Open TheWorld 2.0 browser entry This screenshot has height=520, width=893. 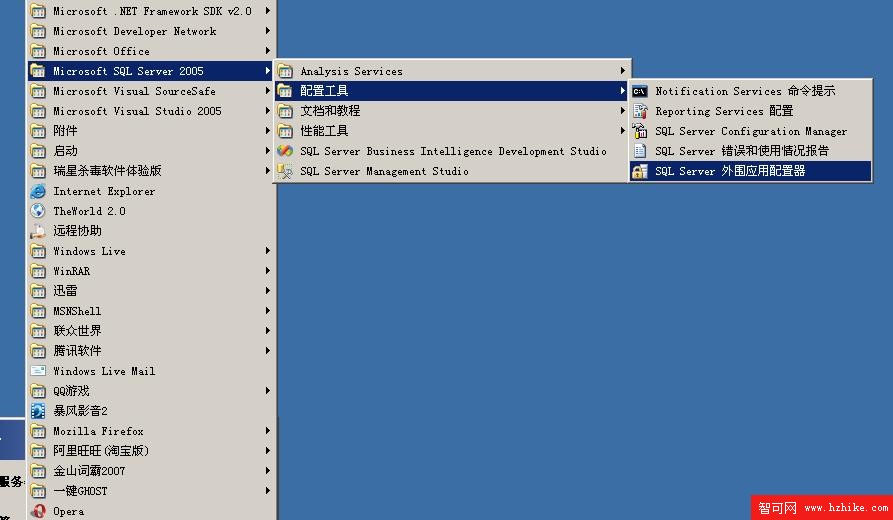coord(151,211)
